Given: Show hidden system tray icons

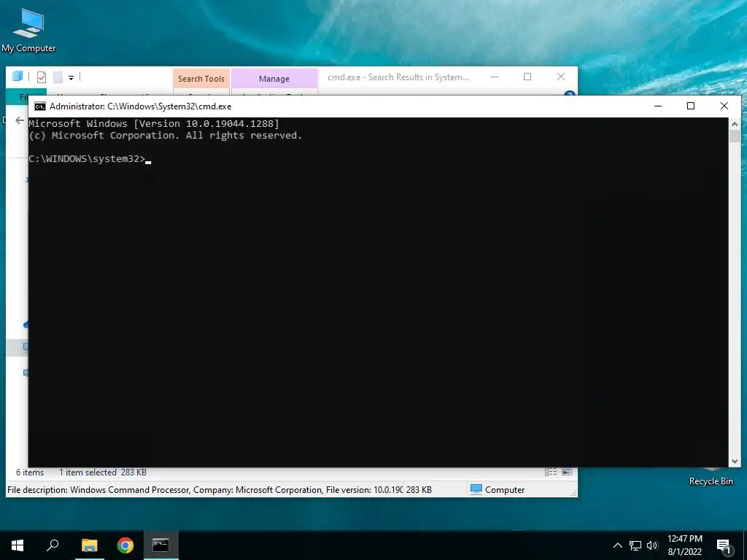Looking at the screenshot, I should pos(617,545).
